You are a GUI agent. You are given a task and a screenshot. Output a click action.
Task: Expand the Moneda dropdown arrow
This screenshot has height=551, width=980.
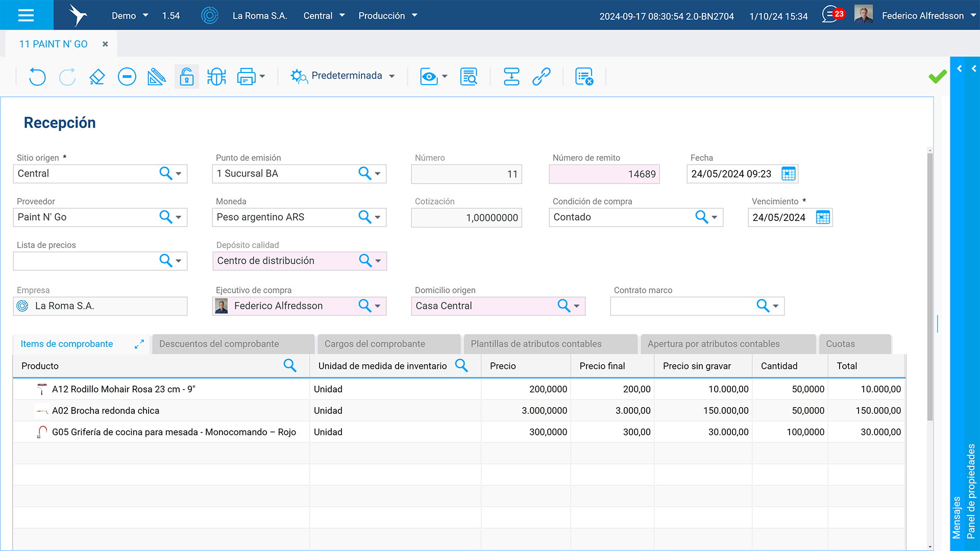click(x=378, y=217)
